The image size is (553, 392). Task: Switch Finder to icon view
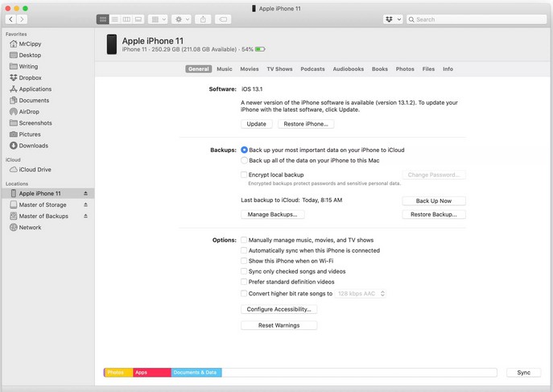102,19
